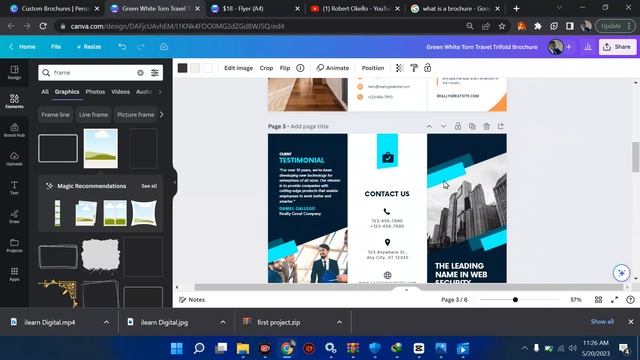Open the Projects sidebar panel
Image resolution: width=640 pixels, height=360 pixels.
(x=14, y=245)
